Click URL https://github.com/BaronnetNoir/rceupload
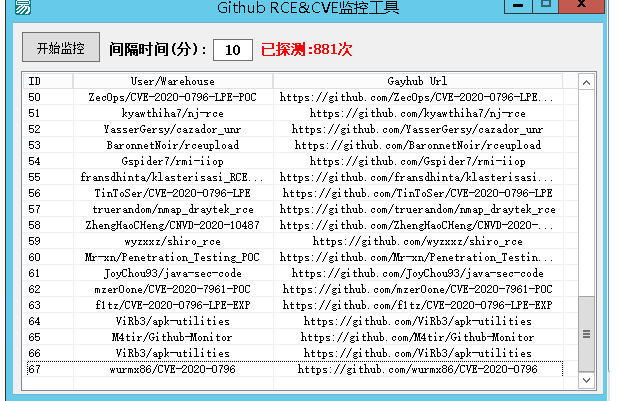 (417, 145)
